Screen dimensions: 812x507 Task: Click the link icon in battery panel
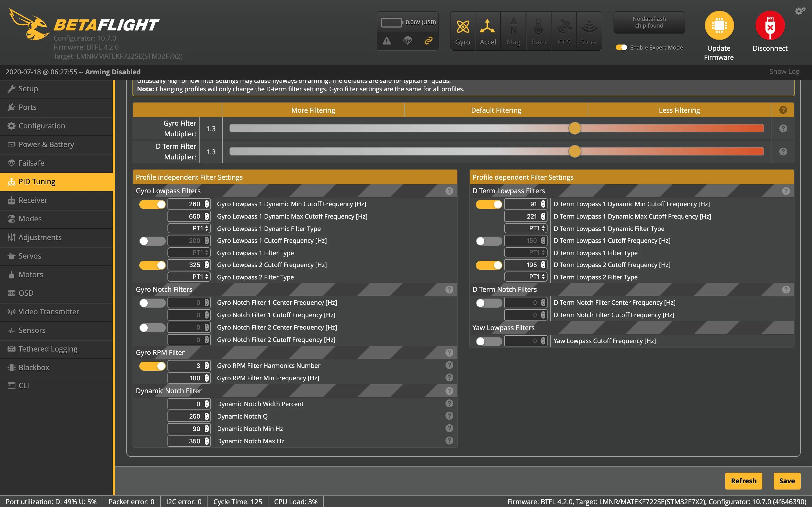click(x=428, y=41)
